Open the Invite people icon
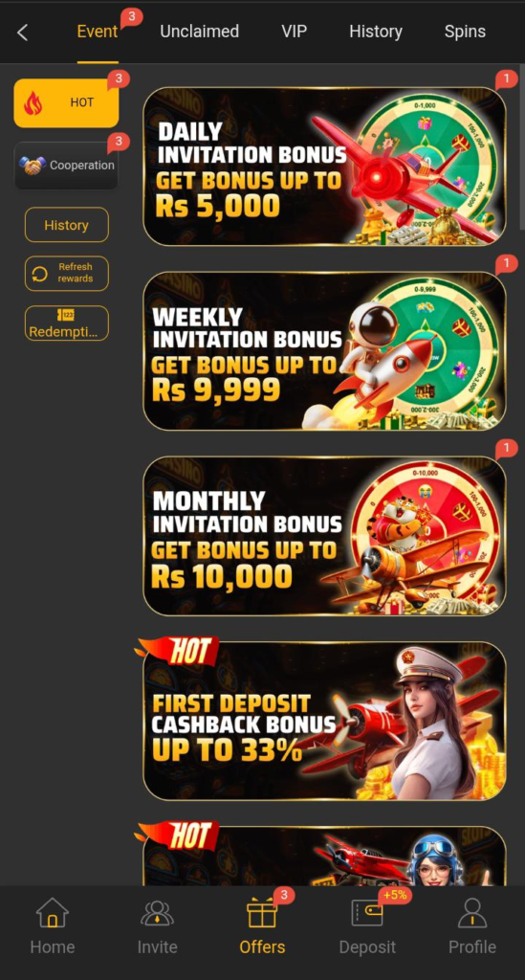The width and height of the screenshot is (525, 980). click(158, 913)
